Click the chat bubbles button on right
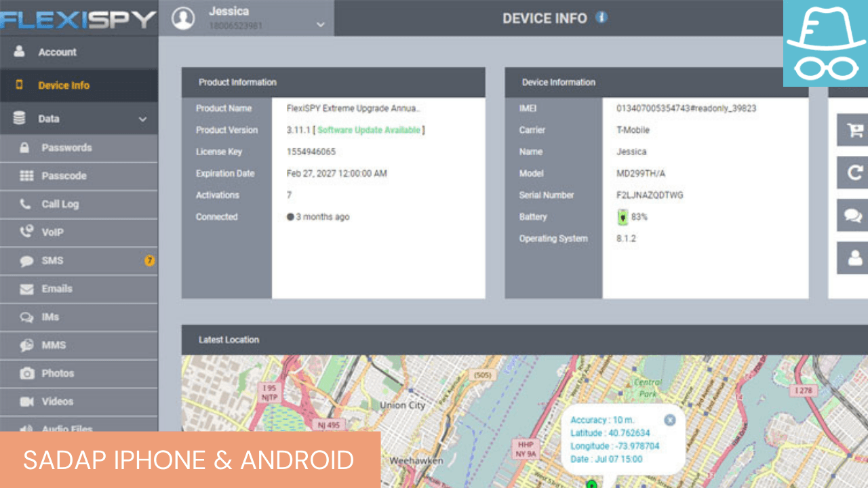 point(853,216)
